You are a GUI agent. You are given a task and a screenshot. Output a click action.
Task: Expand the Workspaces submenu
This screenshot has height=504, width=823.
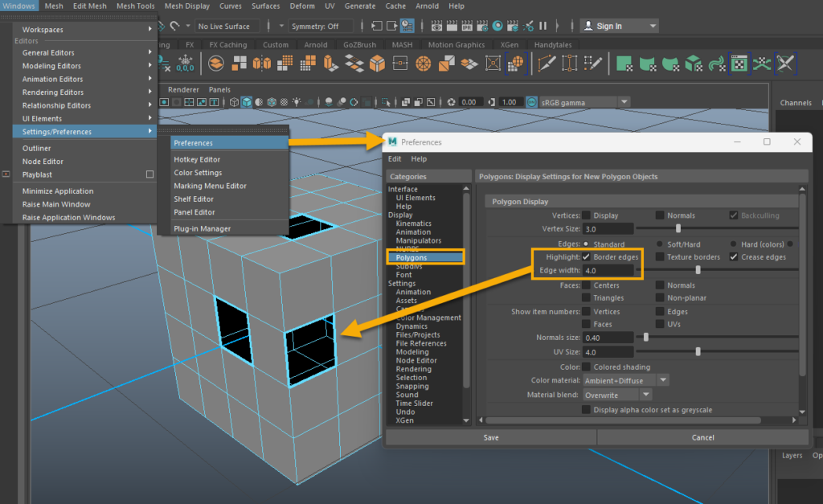tap(85, 30)
